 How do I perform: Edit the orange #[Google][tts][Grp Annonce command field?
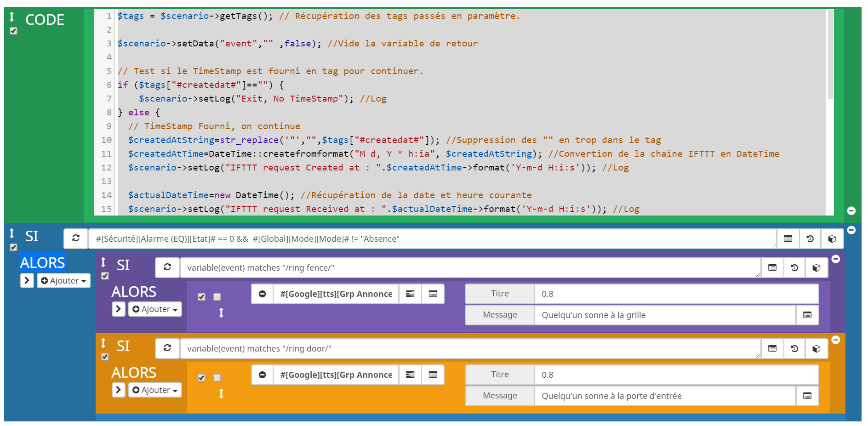(336, 375)
